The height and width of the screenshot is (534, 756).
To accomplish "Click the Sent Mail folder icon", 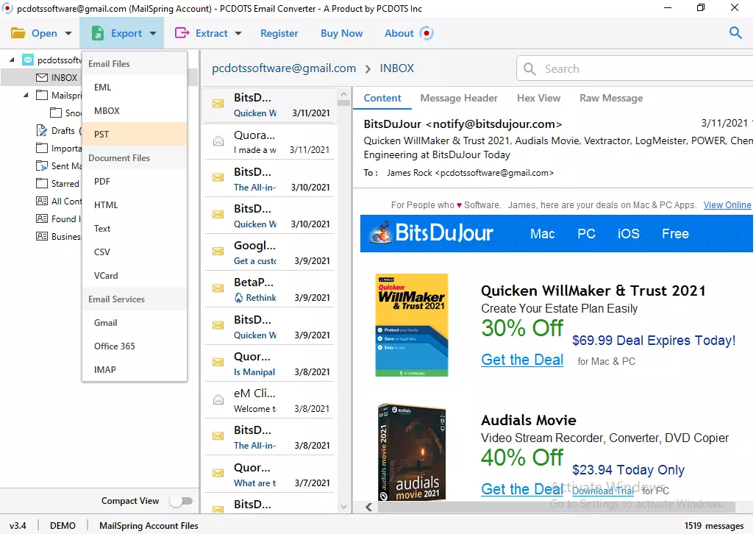I will point(42,166).
